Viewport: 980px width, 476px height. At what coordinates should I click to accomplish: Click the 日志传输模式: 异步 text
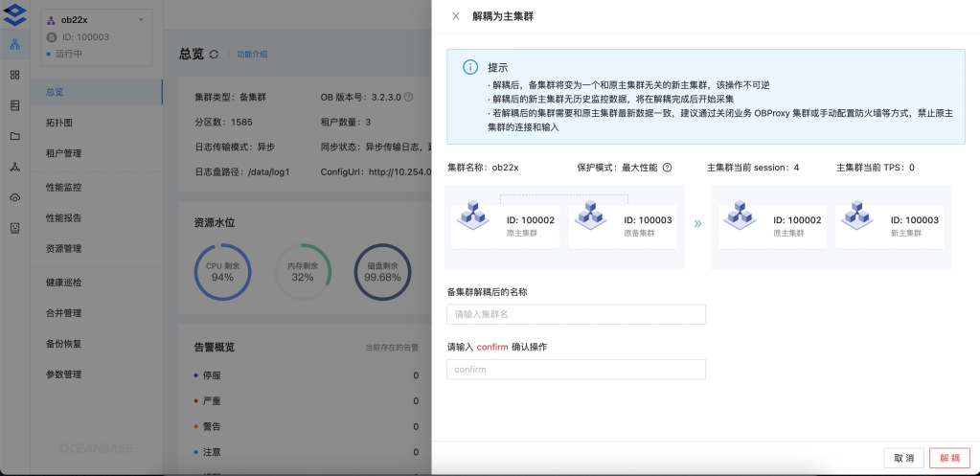235,147
